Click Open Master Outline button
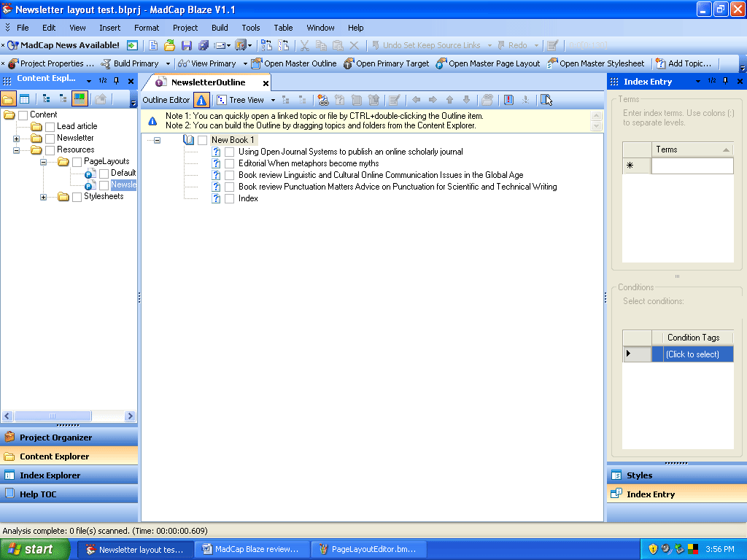747x560 pixels. click(x=294, y=64)
